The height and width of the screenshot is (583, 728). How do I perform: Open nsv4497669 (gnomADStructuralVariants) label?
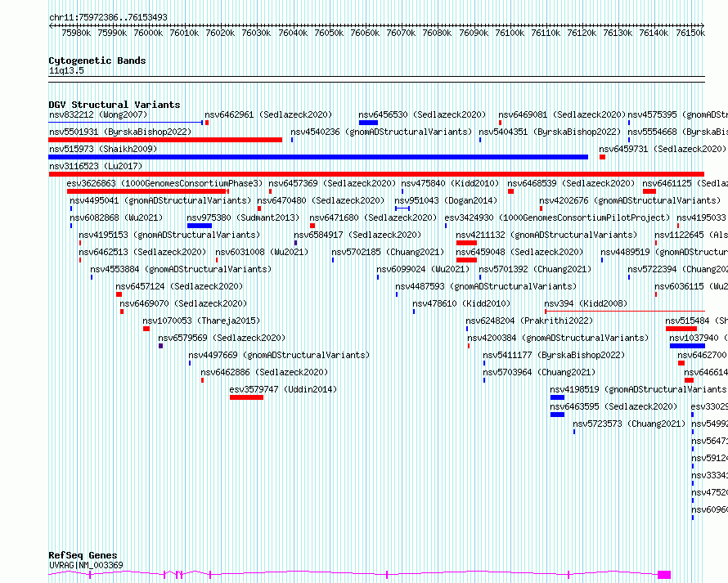279,355
